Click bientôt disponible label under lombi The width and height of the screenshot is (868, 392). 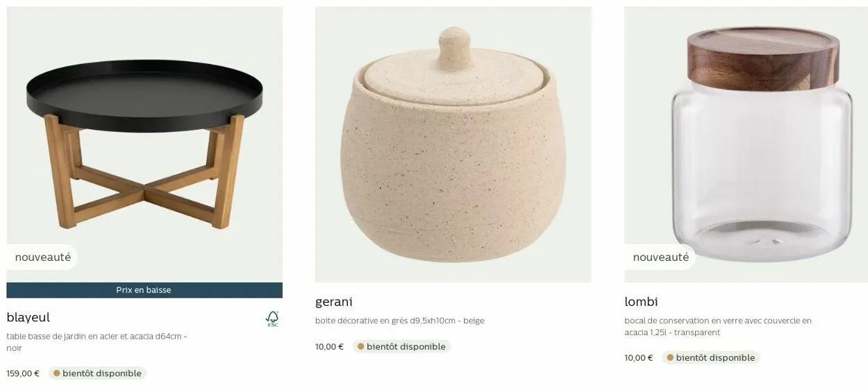[x=715, y=357]
